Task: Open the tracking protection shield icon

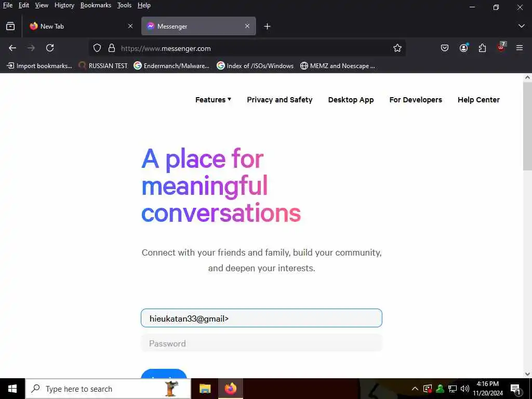Action: (x=97, y=48)
